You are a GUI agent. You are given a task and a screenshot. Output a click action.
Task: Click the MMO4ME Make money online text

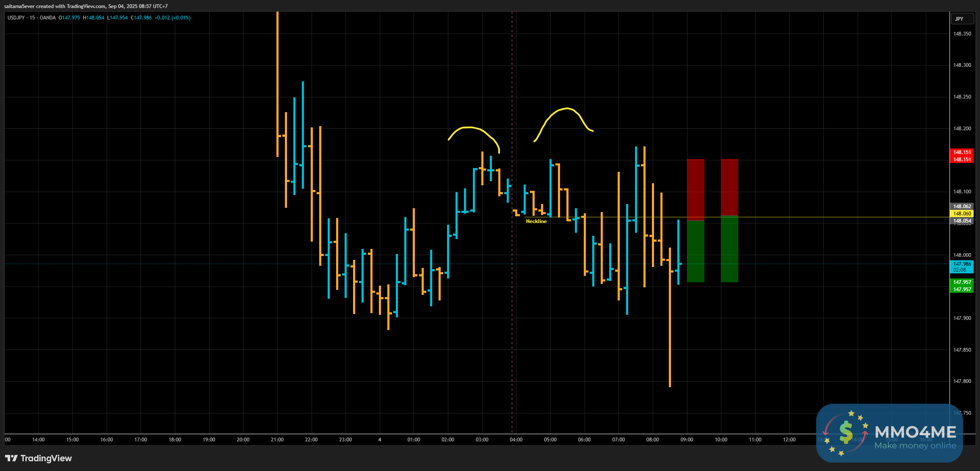point(915,446)
